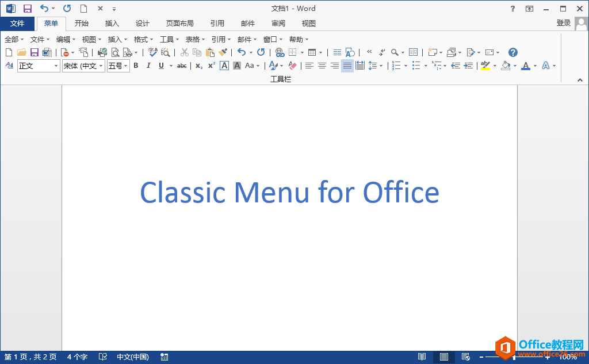Expand bullet list dropdown arrow
This screenshot has width=589, height=364.
click(426, 66)
